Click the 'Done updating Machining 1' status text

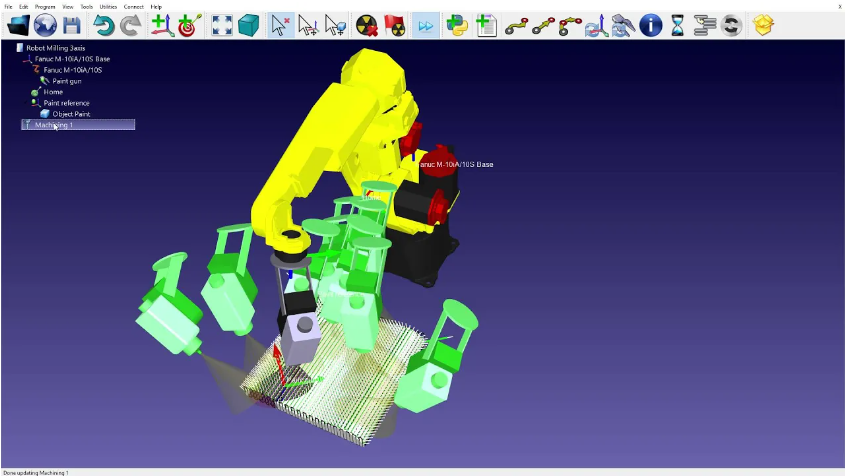(36, 473)
